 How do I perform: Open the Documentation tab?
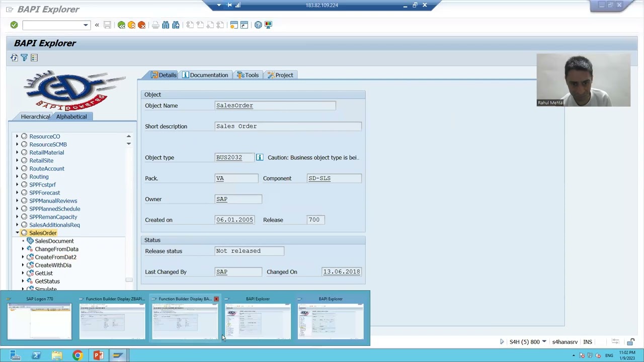[x=205, y=75]
